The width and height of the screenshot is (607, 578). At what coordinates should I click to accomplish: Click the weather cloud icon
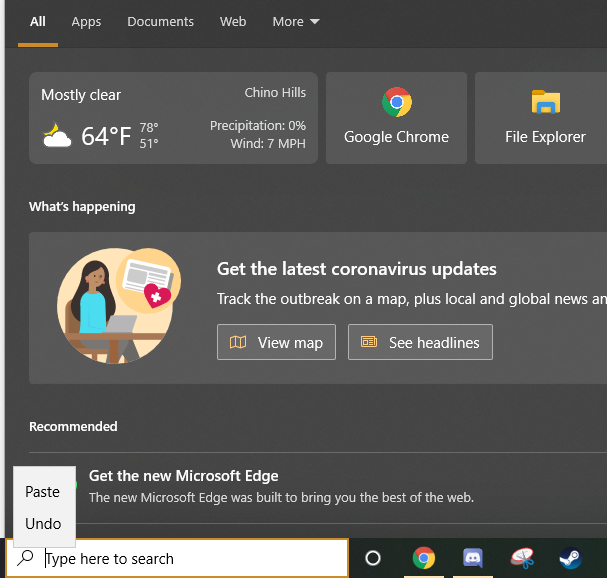click(x=57, y=135)
